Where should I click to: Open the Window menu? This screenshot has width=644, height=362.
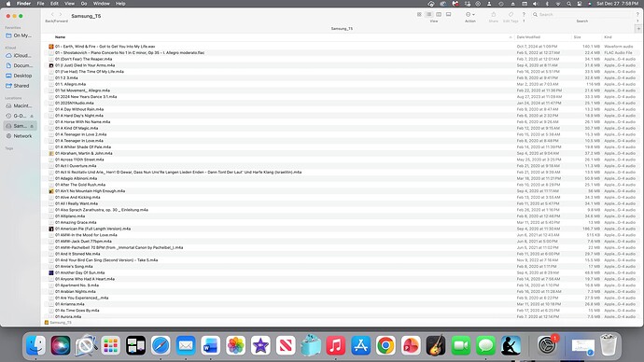[x=101, y=4]
